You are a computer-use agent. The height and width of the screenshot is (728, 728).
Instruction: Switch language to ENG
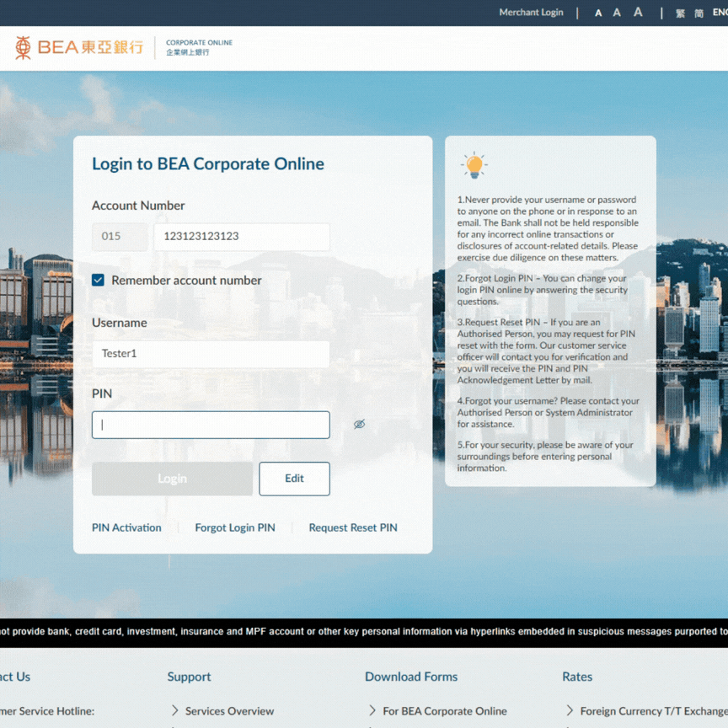pyautogui.click(x=720, y=13)
